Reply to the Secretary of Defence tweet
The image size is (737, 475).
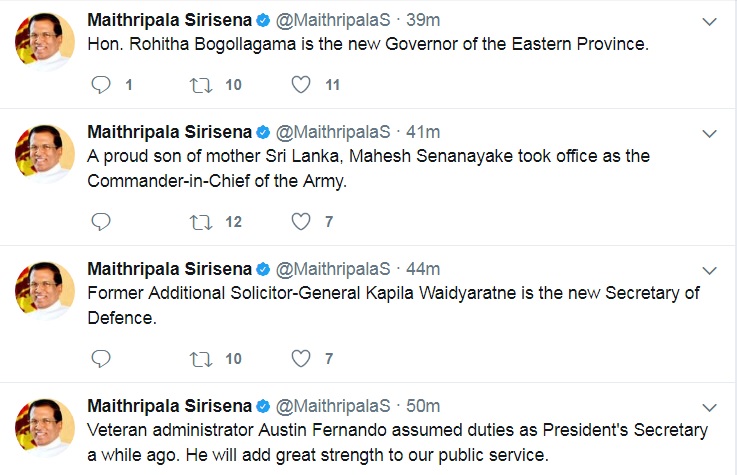pos(100,358)
